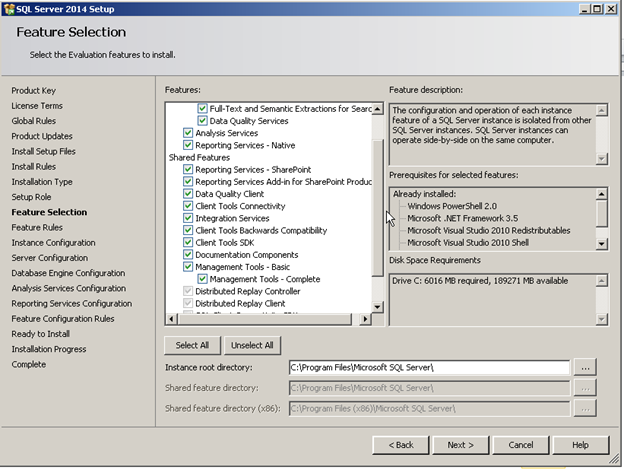624x470 pixels.
Task: Click Prerequisites list scrollbar thumb
Action: [x=601, y=213]
